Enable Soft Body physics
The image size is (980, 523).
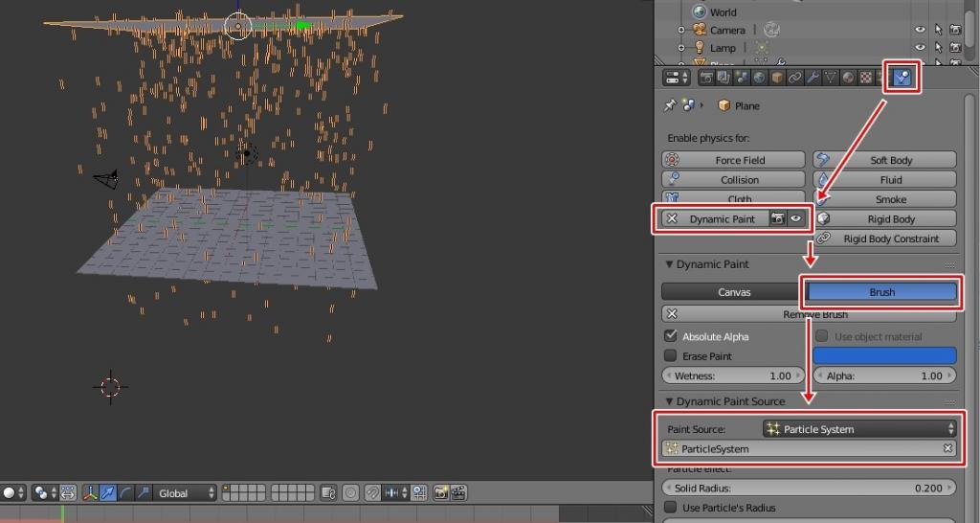(885, 160)
